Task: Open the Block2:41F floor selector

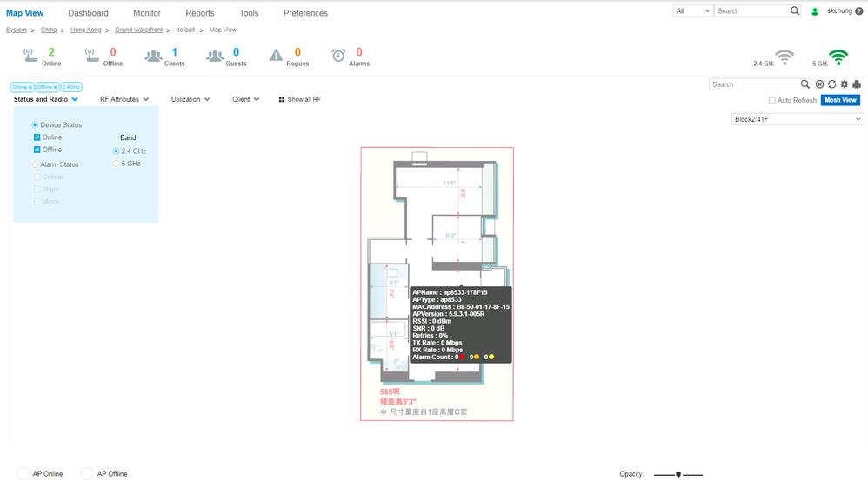Action: pyautogui.click(x=798, y=120)
